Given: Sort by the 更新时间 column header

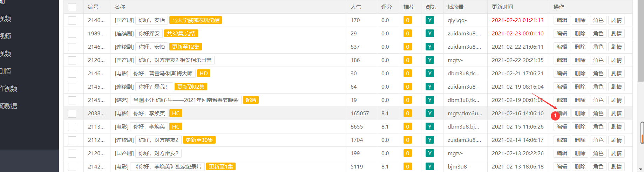Looking at the screenshot, I should (x=502, y=7).
